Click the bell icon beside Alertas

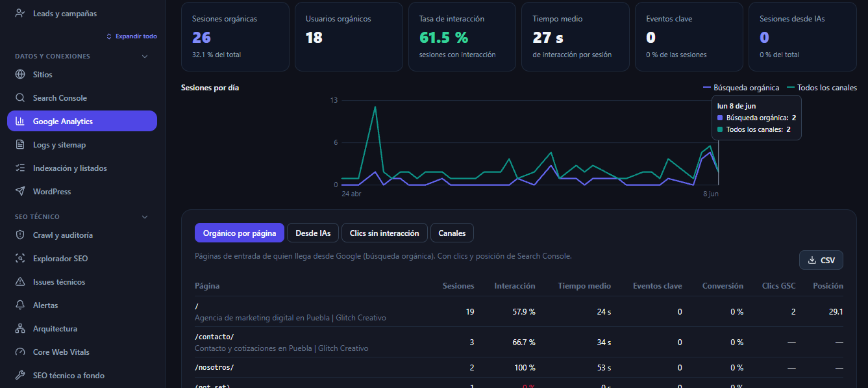[x=20, y=305]
